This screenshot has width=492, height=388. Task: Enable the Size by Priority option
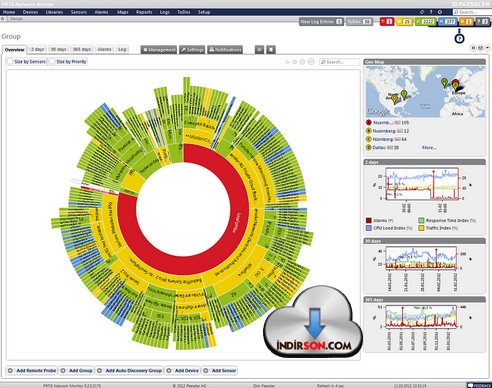point(68,62)
